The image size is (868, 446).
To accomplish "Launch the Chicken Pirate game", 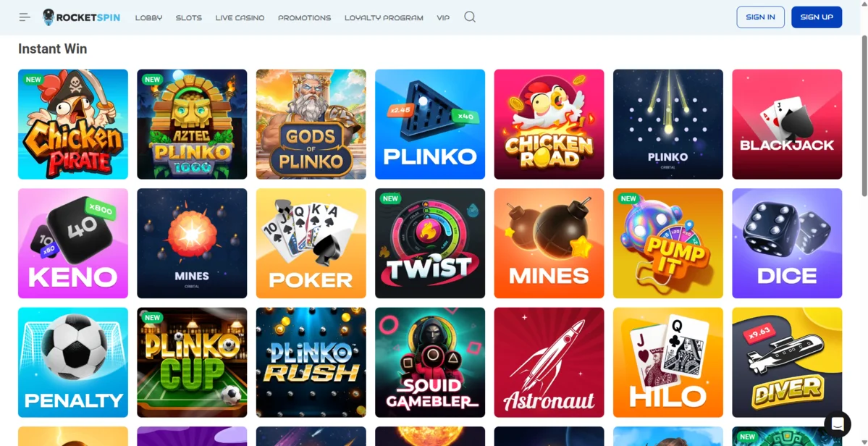I will (x=73, y=124).
